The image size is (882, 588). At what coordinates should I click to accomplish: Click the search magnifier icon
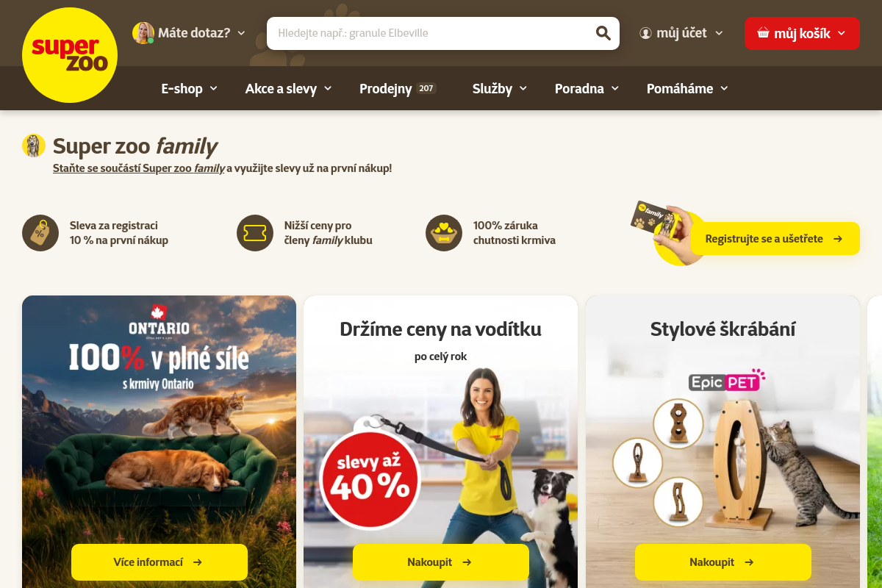pyautogui.click(x=603, y=33)
